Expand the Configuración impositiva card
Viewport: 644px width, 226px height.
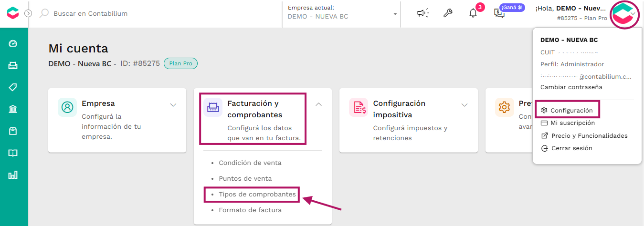pos(465,105)
